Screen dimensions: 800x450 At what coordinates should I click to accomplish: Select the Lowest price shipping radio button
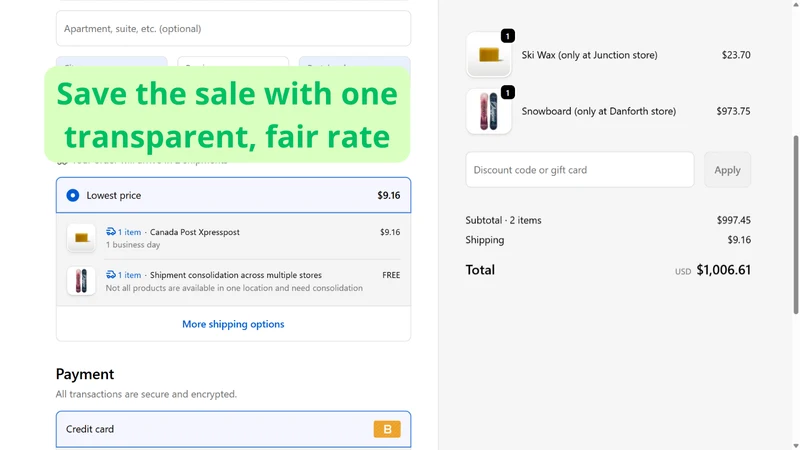[x=72, y=195]
